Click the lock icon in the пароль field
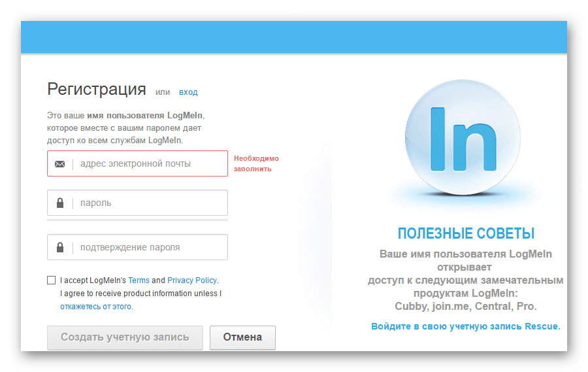Screen dimensions: 588x372 (60, 203)
